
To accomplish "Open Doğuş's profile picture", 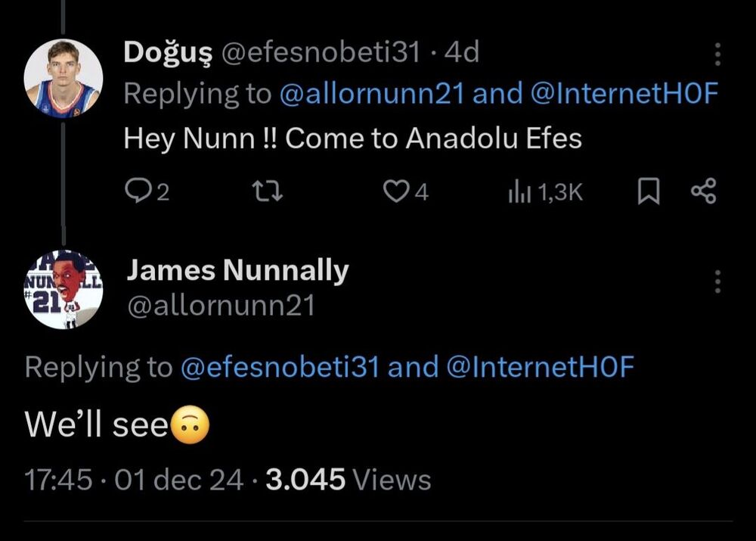I will pos(63,79).
